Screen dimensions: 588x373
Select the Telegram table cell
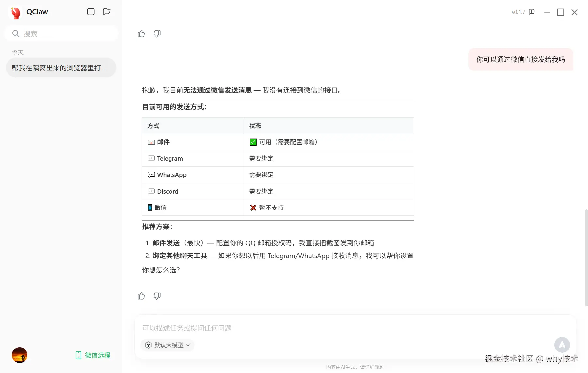(x=193, y=158)
